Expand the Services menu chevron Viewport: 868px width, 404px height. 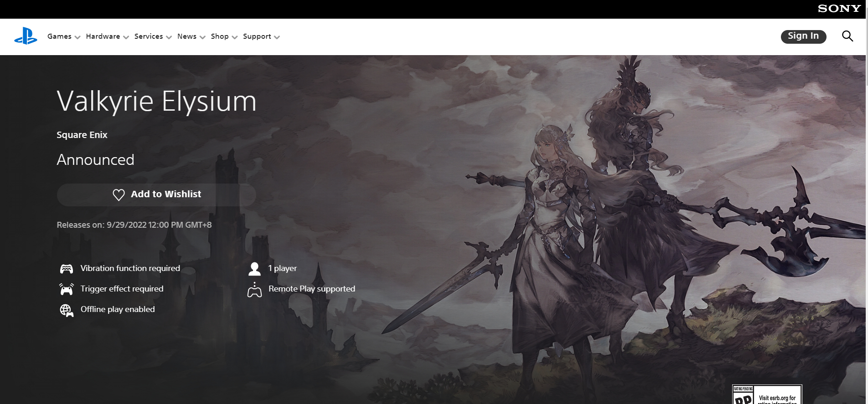pyautogui.click(x=169, y=37)
